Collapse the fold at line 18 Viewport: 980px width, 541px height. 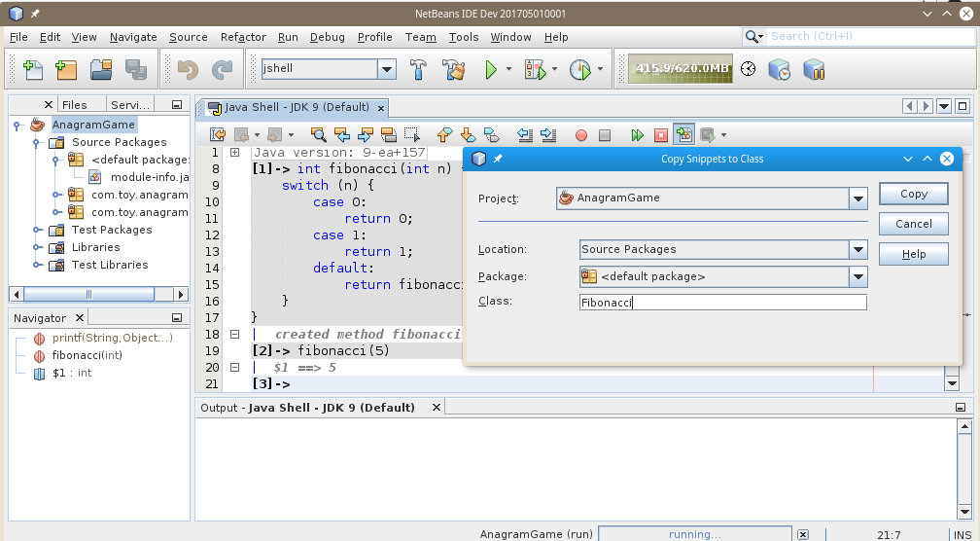click(x=234, y=334)
